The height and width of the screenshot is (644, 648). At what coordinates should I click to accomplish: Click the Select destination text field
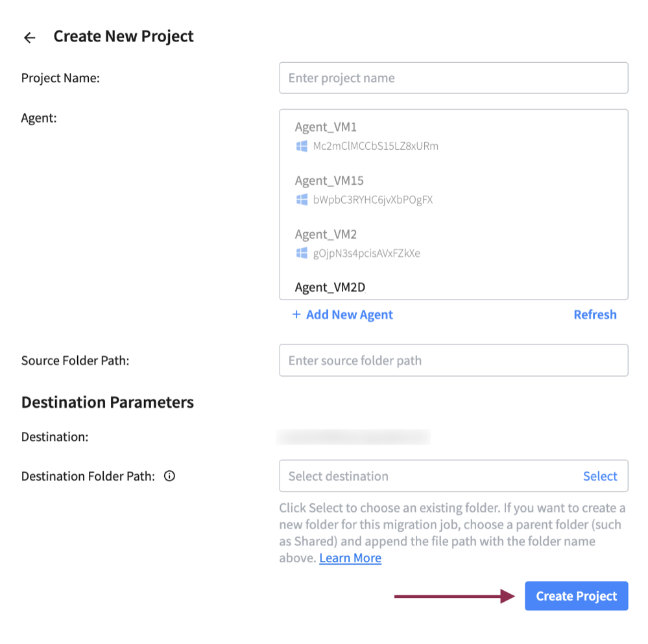pyautogui.click(x=428, y=476)
